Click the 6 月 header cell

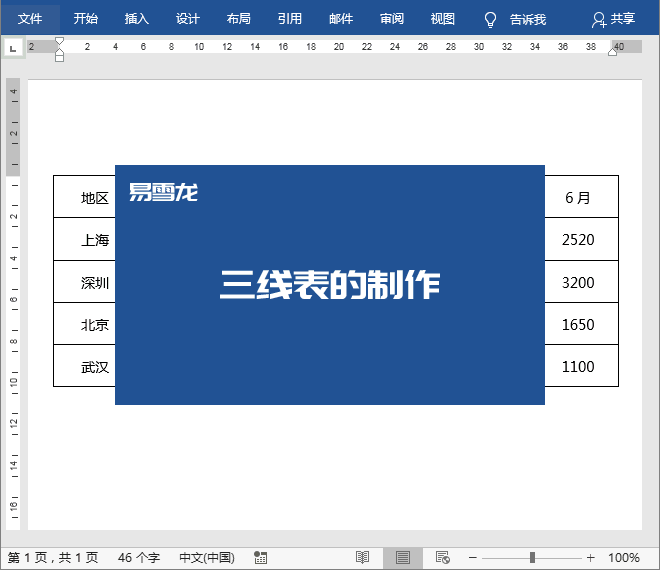tap(581, 197)
